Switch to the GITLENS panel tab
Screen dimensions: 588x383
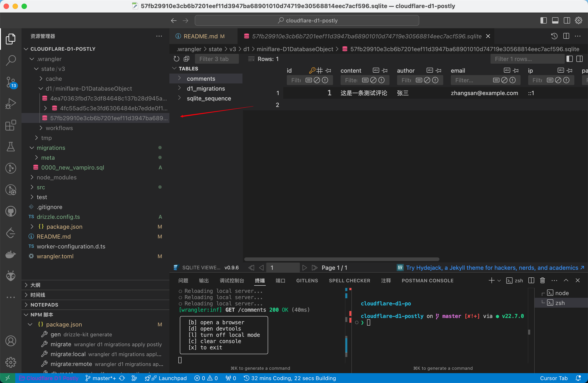tap(307, 280)
